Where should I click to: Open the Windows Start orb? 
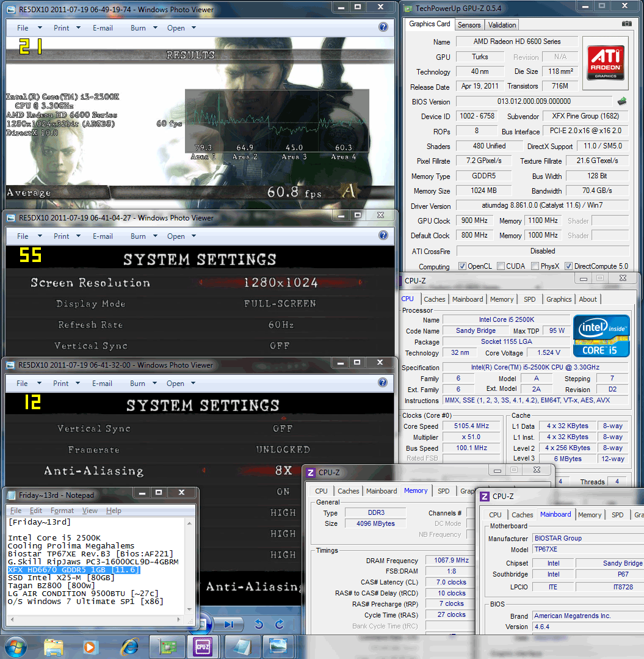[14, 647]
